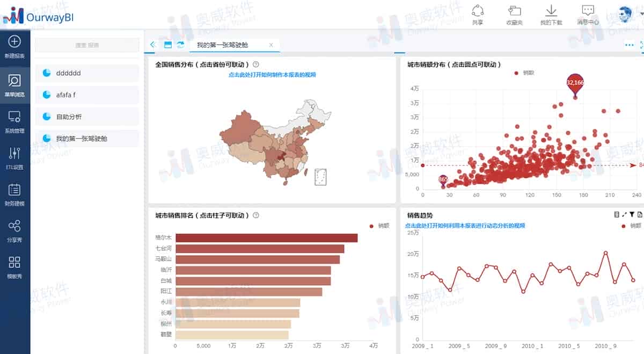Open ETL设置 in the sidebar
Screen dimensions: 644x354
tap(14, 158)
